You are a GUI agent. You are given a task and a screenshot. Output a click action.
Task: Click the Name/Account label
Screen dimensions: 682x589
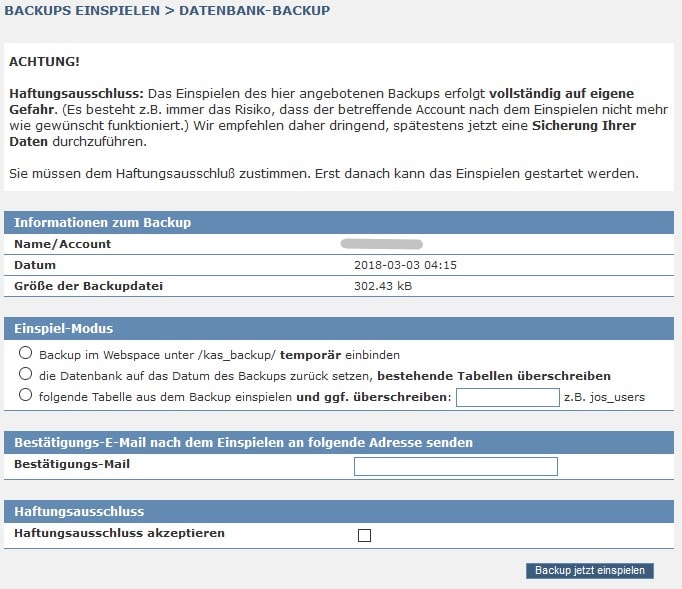[63, 244]
